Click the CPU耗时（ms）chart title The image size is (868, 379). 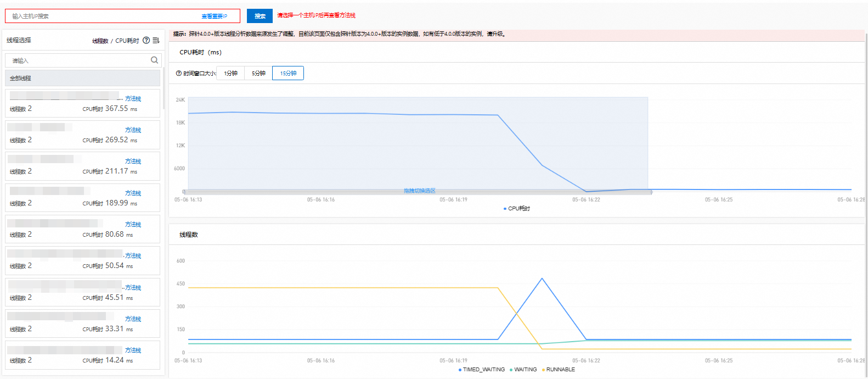(x=200, y=52)
